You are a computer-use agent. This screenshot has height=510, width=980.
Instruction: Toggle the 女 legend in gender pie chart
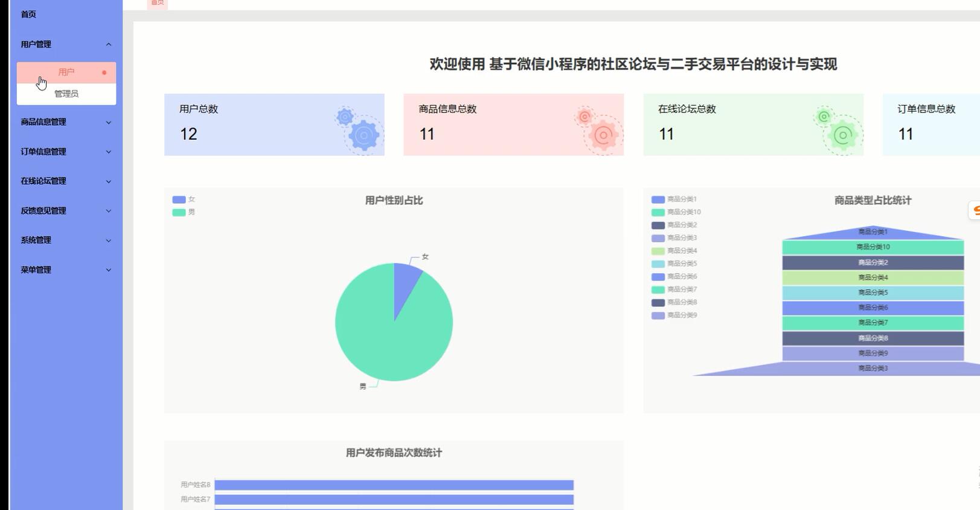pyautogui.click(x=184, y=199)
